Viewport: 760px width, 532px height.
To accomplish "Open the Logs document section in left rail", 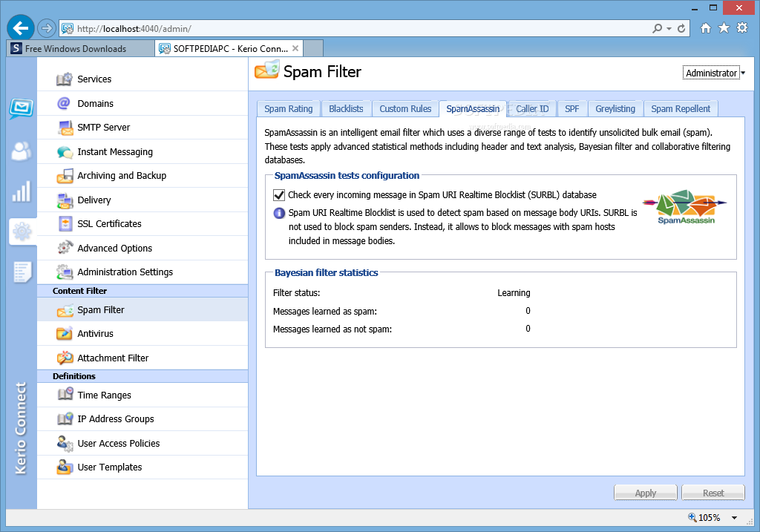I will pos(22,272).
